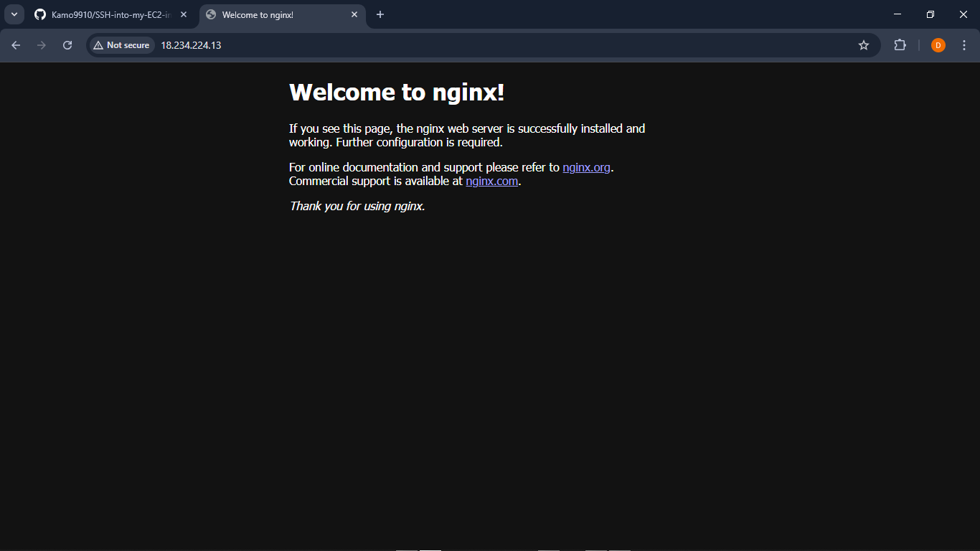Close the Kamo9910 GitHub tab
This screenshot has width=980, height=551.
[183, 14]
